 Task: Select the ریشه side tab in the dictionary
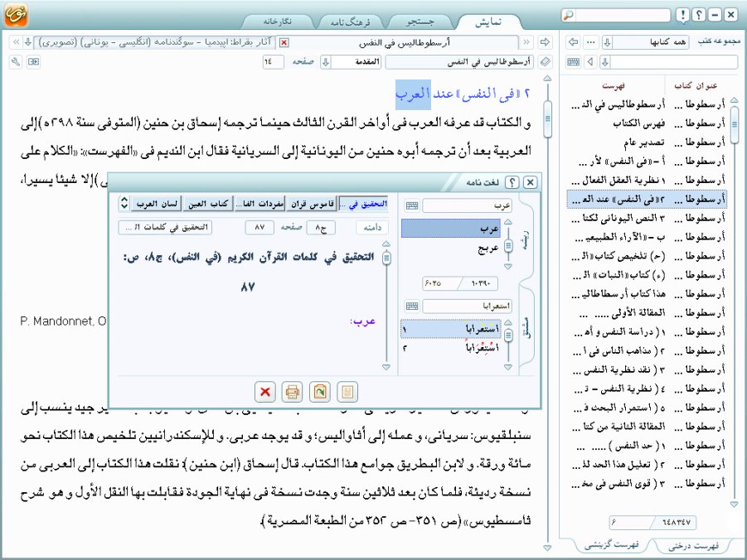click(526, 242)
